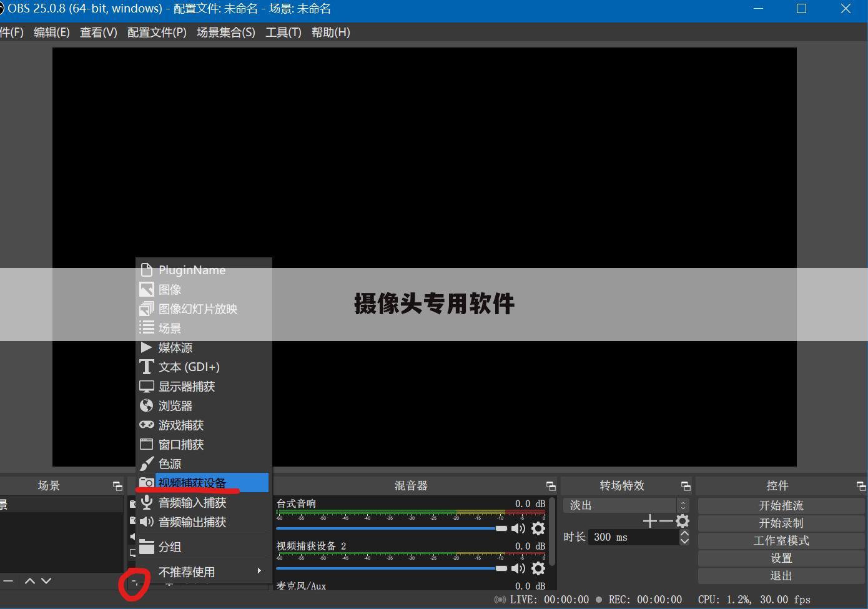The width and height of the screenshot is (868, 609).
Task: Pick 场景 from the add source menu
Action: coord(204,328)
